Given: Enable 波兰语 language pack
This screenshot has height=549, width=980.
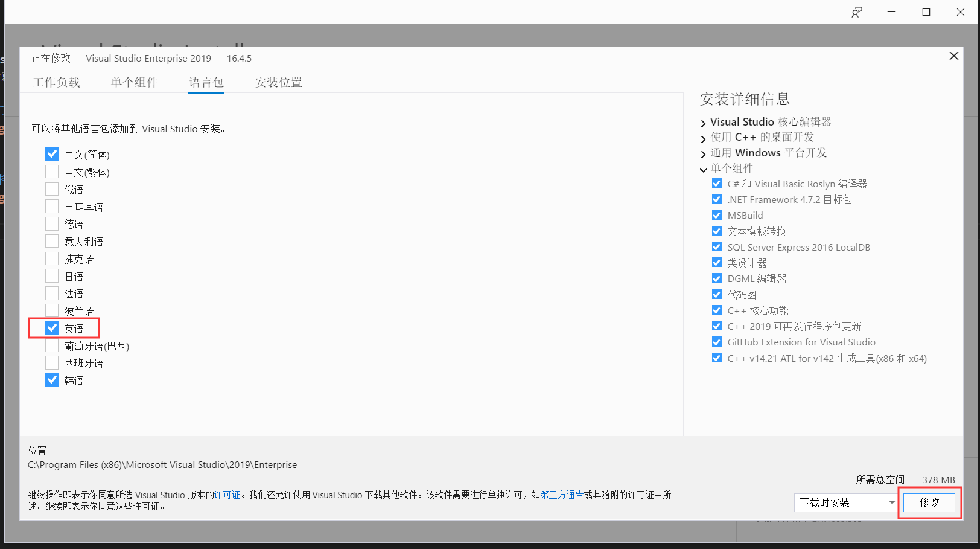Looking at the screenshot, I should pos(52,311).
